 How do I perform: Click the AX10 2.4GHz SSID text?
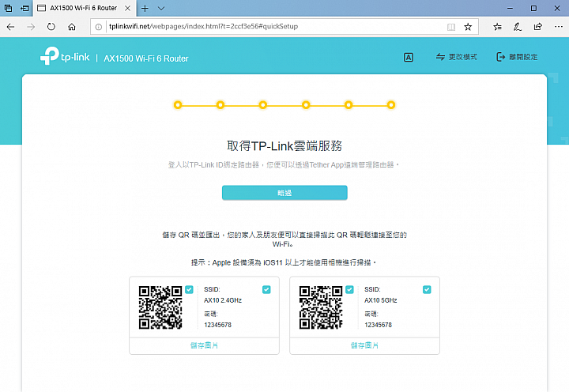pyautogui.click(x=223, y=300)
